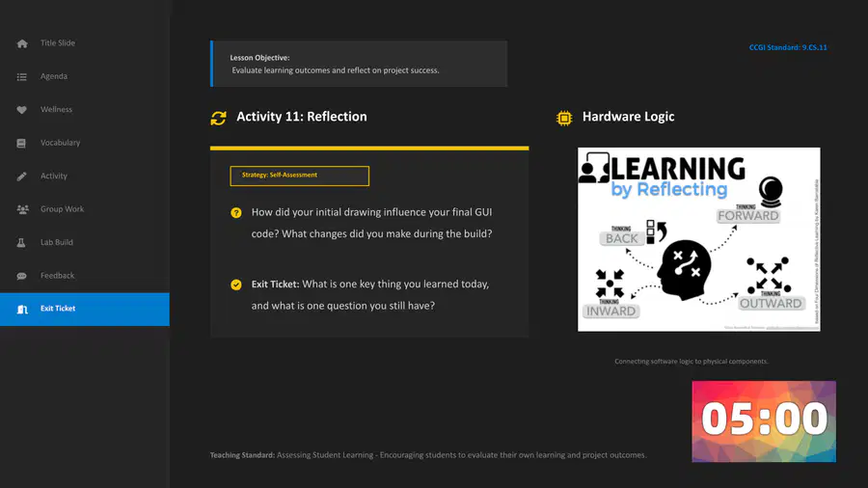Viewport: 868px width, 488px height.
Task: Open the speech bubble Feedback icon
Action: pos(21,276)
